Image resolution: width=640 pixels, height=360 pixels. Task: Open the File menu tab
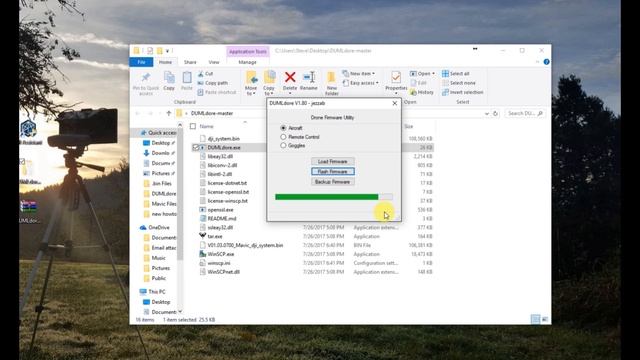pyautogui.click(x=141, y=62)
